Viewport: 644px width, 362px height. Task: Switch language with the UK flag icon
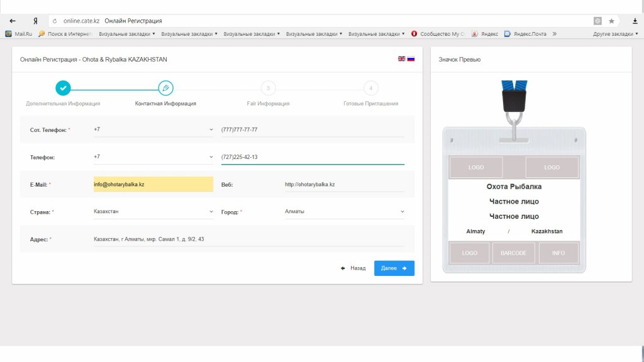pos(401,58)
